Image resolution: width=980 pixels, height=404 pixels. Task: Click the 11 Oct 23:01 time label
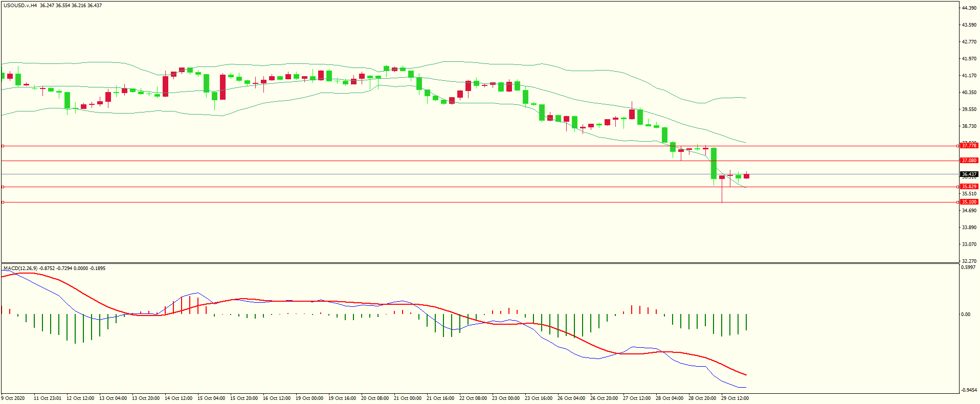pos(48,398)
